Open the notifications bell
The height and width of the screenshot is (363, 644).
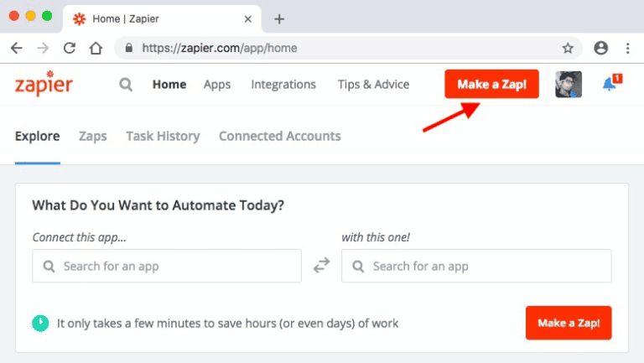tap(612, 82)
